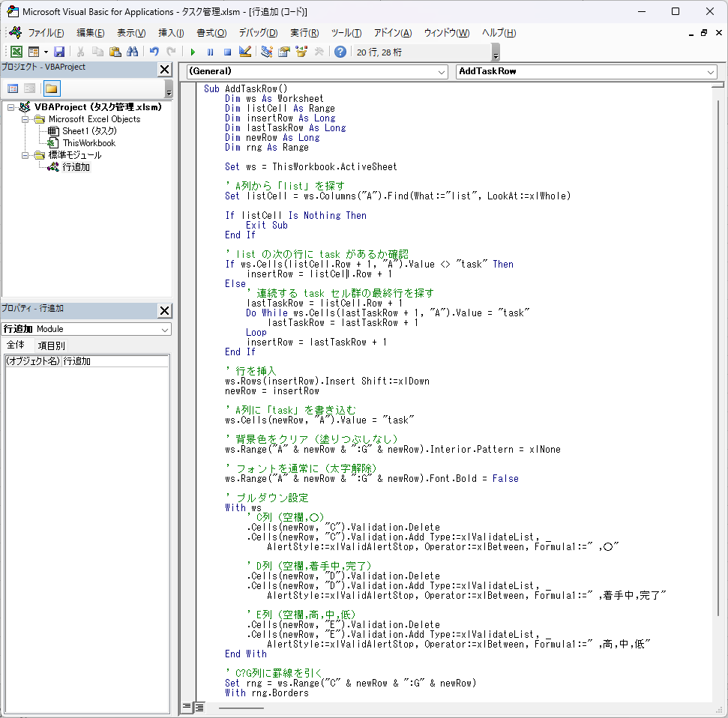The height and width of the screenshot is (718, 728).
Task: Click the (オブジェクト名) value field
Action: [115, 361]
